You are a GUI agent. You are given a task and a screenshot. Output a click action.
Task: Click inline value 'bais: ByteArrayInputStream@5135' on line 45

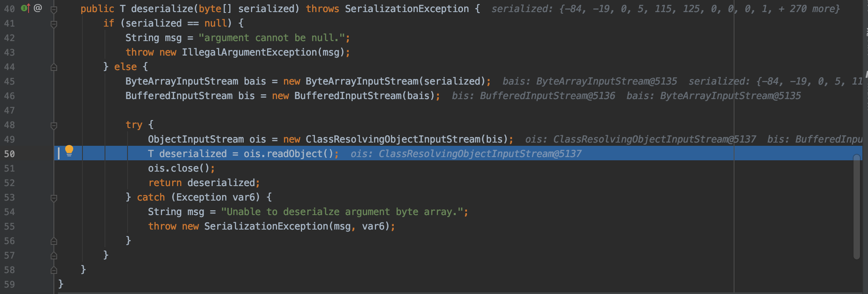(x=590, y=81)
